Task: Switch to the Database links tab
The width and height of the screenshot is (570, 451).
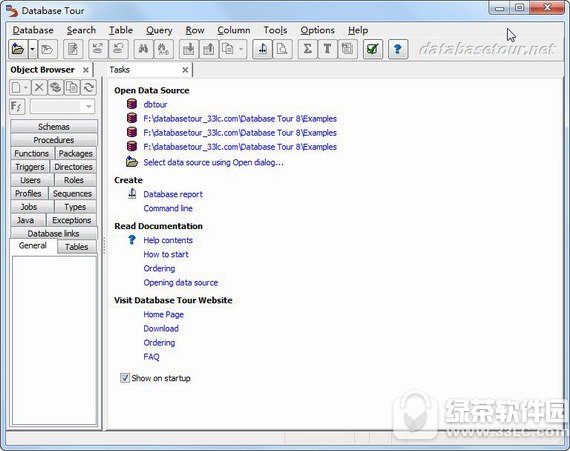Action: click(54, 233)
